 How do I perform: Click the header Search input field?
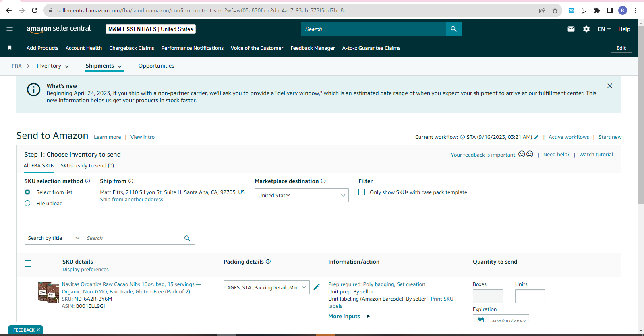[x=373, y=29]
